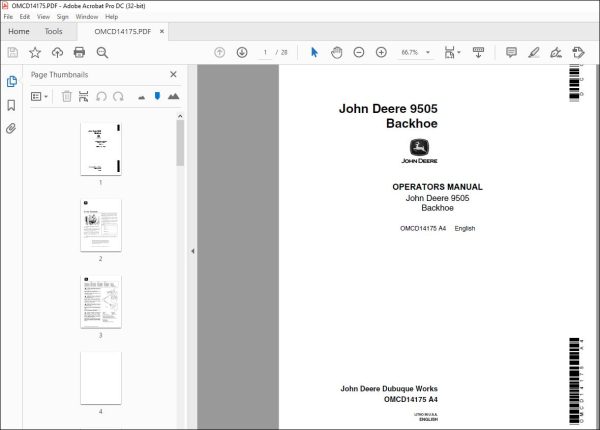Open the fit page options icon
600x430 pixels.
[450, 52]
